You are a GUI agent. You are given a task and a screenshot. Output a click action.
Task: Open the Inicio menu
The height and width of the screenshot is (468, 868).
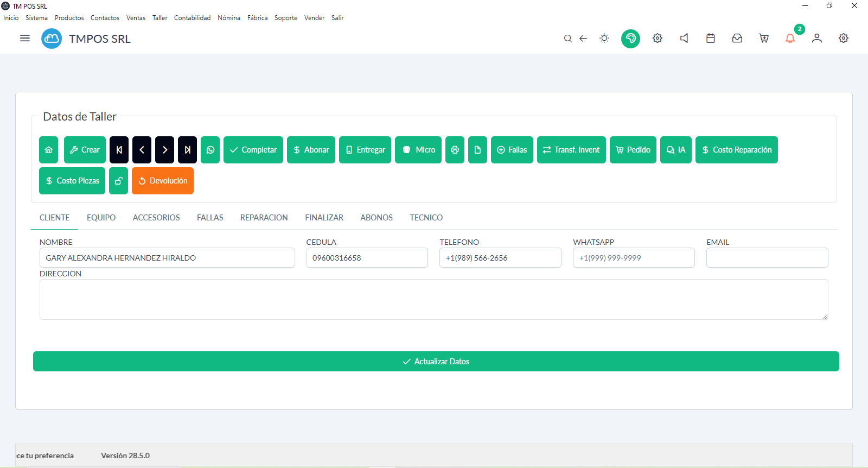(x=11, y=18)
